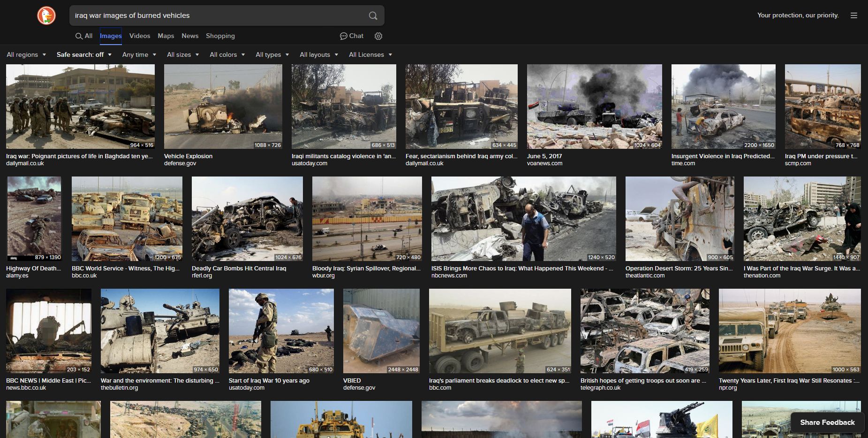Screen dimensions: 868x438
Task: Click the search magnifier icon in search box
Action: click(373, 15)
